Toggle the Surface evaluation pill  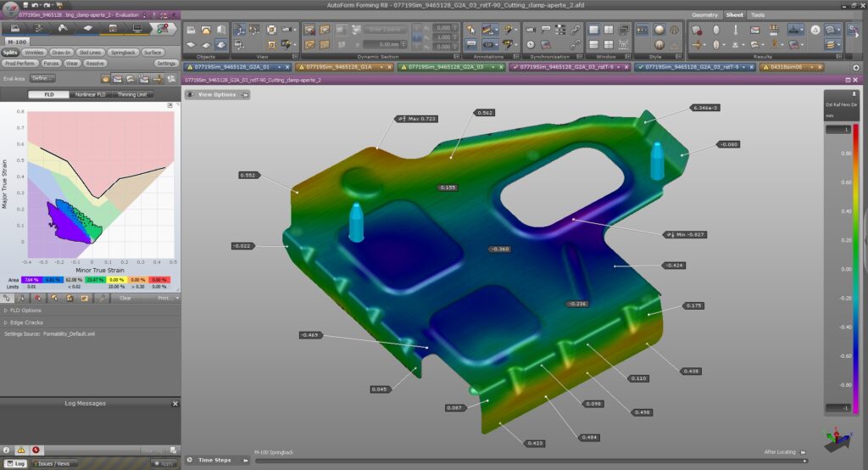point(153,52)
